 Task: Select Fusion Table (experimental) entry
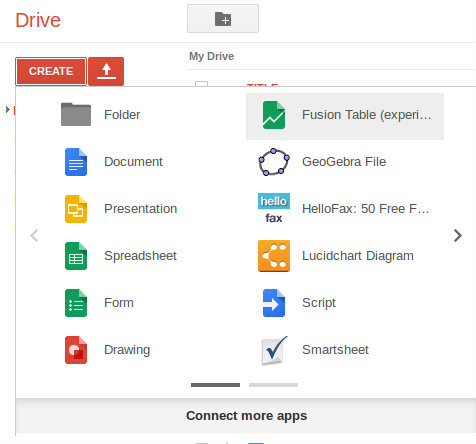[x=345, y=116]
